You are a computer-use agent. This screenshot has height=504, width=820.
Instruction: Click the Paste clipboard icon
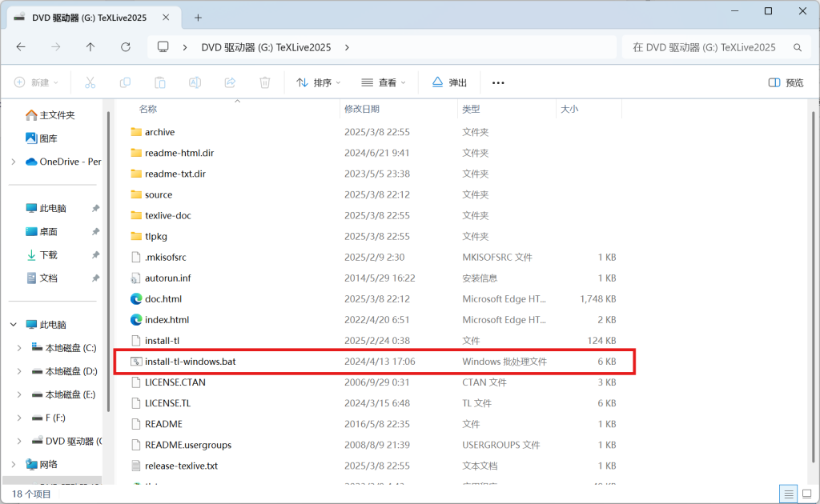pyautogui.click(x=160, y=82)
